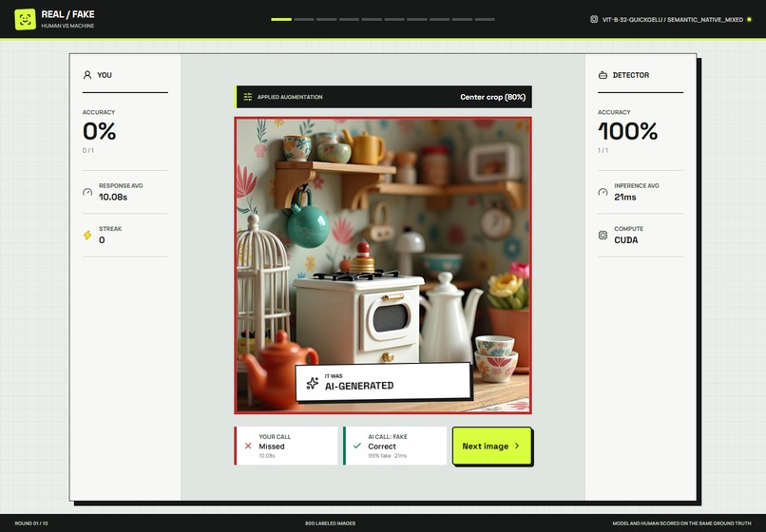Viewport: 766px width, 532px height.
Task: Click the Center crop (80%) label
Action: coord(492,97)
